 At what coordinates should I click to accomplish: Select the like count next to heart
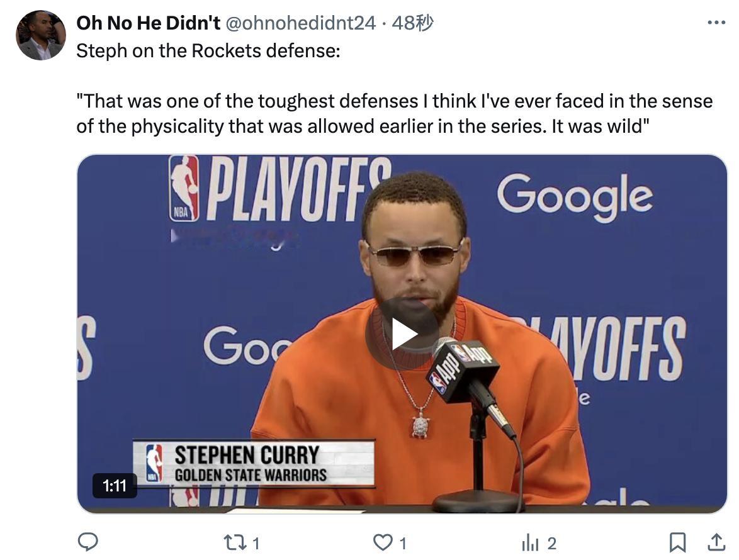point(403,544)
